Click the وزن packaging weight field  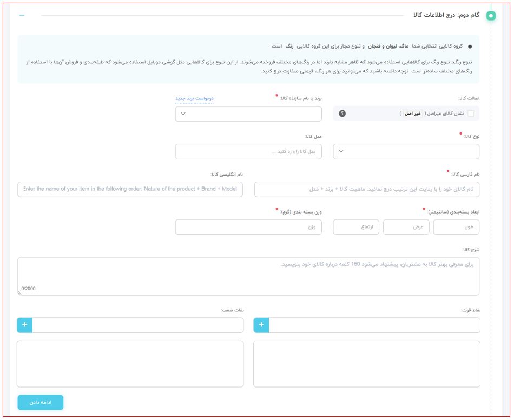pos(248,227)
